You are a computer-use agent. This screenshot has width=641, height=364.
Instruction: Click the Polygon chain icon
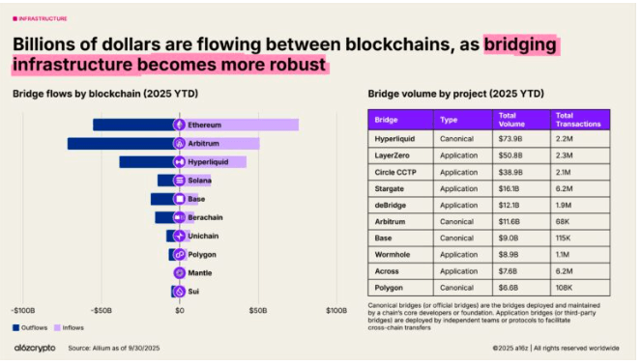[179, 254]
